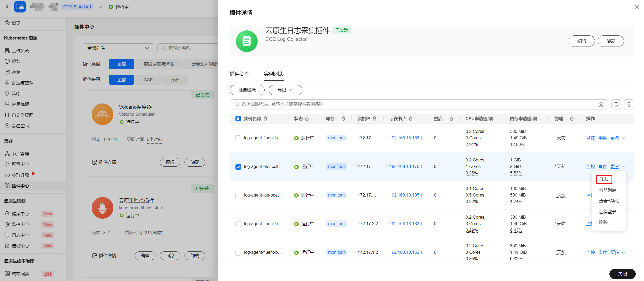Click the 关闭 button at panel bottom
The width and height of the screenshot is (644, 281).
(x=622, y=274)
